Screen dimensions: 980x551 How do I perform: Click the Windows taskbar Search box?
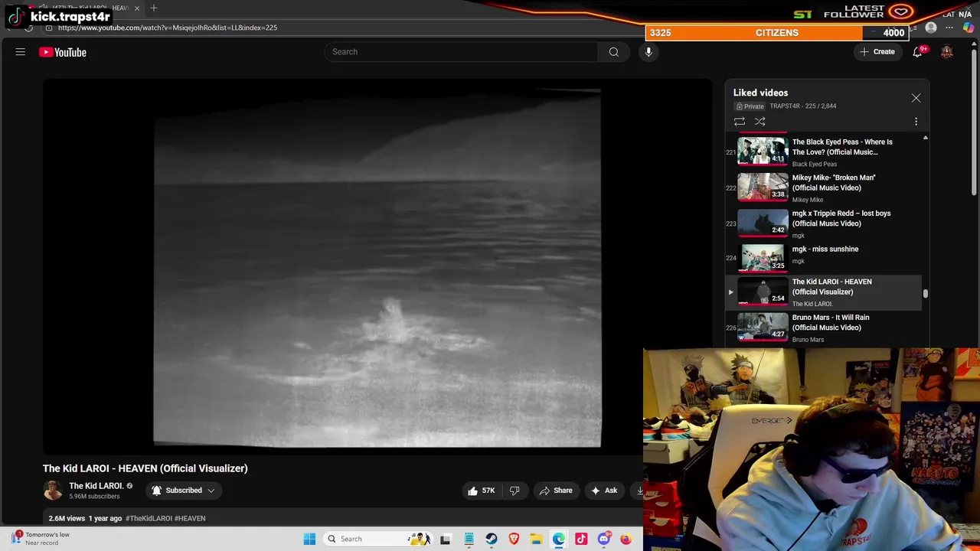tap(379, 539)
